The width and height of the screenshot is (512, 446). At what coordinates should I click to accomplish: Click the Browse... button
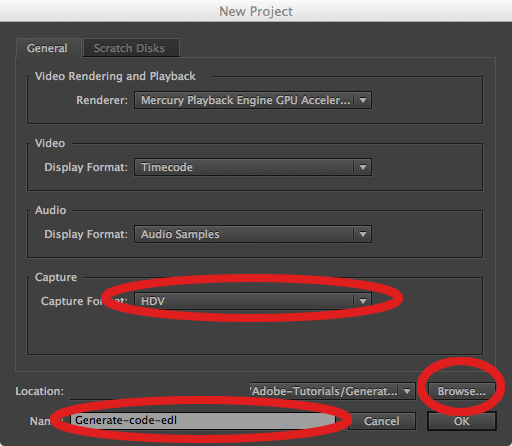coord(462,391)
